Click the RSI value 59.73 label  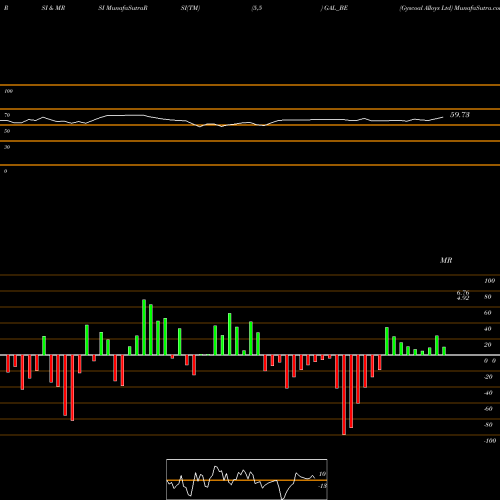click(x=460, y=115)
